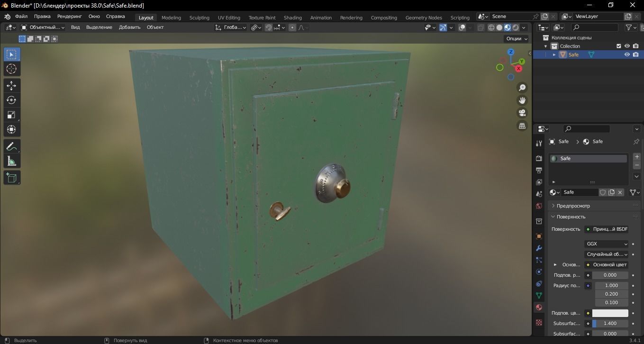The height and width of the screenshot is (344, 644).
Task: Open the Particles properties tab
Action: [539, 260]
